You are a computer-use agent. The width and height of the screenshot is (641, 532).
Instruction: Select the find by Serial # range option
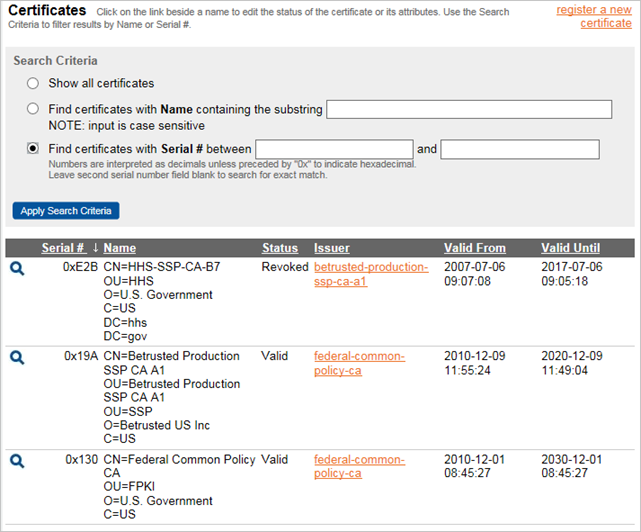pyautogui.click(x=34, y=149)
